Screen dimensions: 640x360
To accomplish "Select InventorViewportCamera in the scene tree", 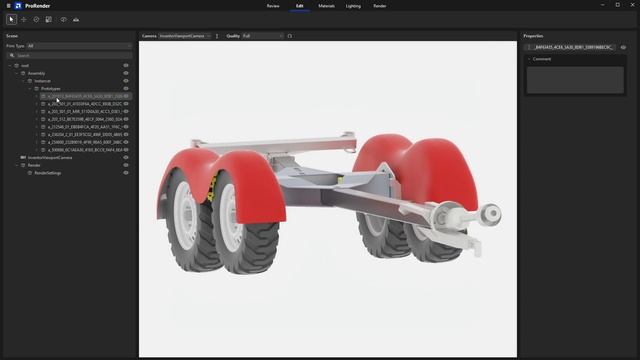I will pyautogui.click(x=50, y=158).
